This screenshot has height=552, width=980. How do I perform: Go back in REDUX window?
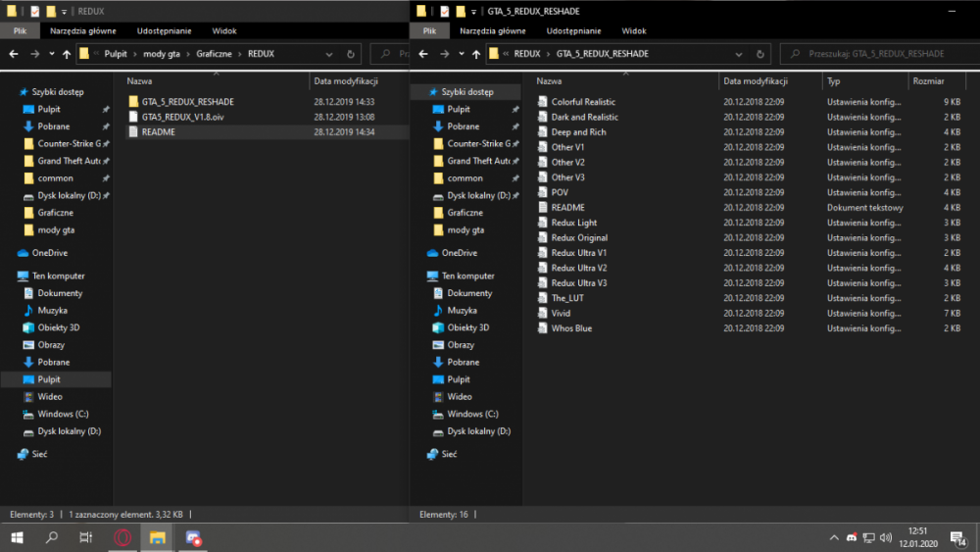pos(14,54)
